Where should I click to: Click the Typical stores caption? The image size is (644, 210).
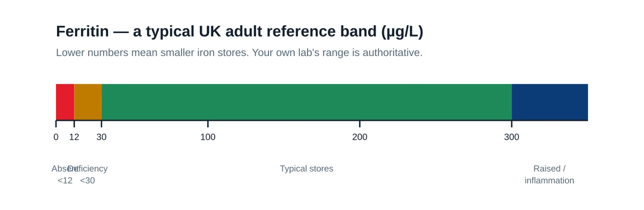[306, 169]
